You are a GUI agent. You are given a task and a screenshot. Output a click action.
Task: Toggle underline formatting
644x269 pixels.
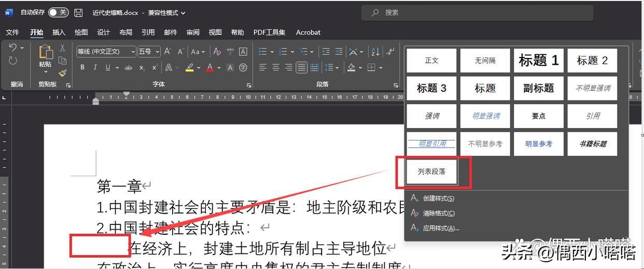pos(108,67)
